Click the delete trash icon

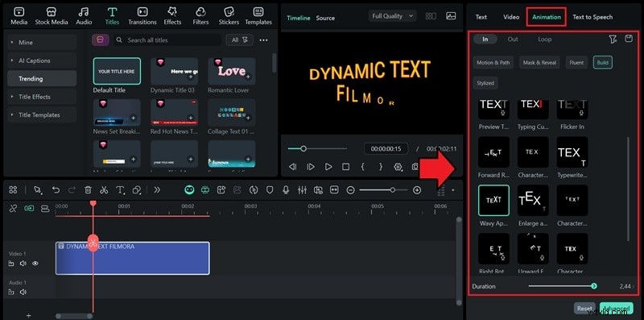88,189
